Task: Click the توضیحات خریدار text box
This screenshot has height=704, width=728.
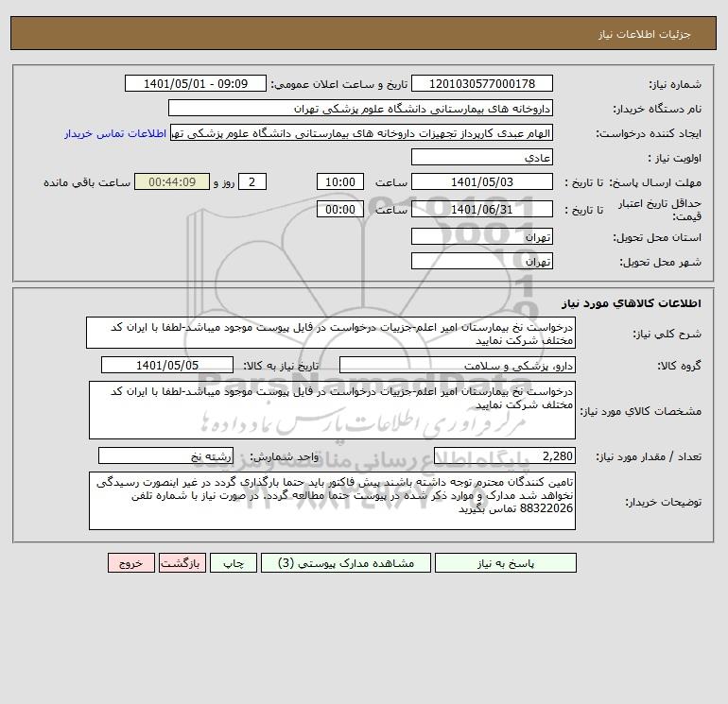Action: [x=332, y=501]
